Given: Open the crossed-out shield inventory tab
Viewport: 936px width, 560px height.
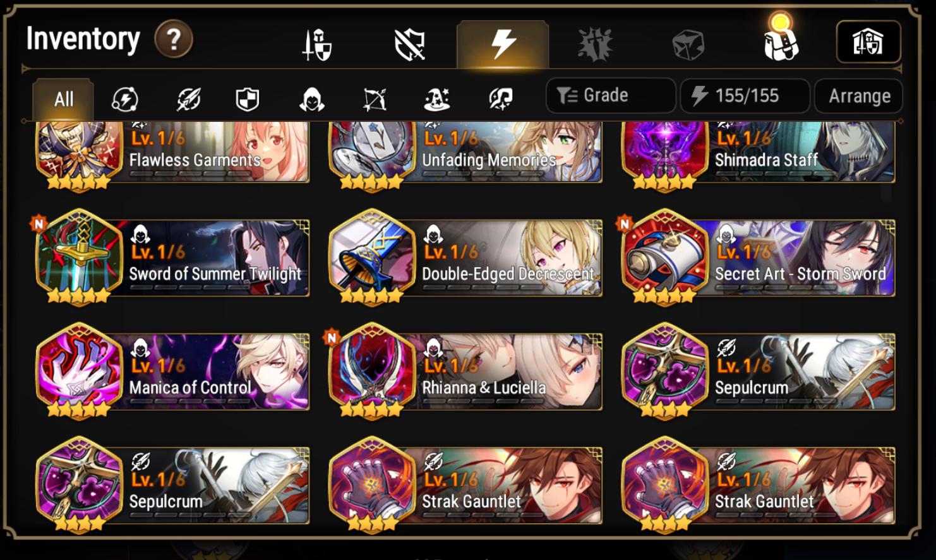Looking at the screenshot, I should [x=409, y=45].
